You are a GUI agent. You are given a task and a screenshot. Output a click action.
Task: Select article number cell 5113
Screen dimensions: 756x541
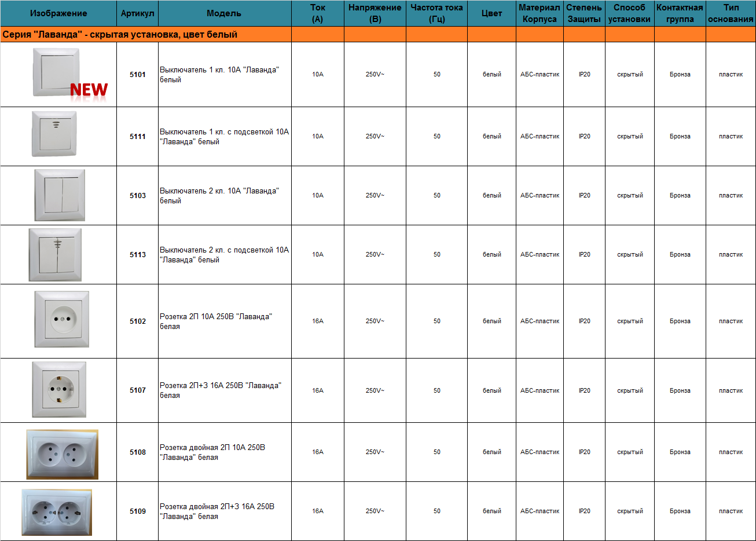point(138,255)
